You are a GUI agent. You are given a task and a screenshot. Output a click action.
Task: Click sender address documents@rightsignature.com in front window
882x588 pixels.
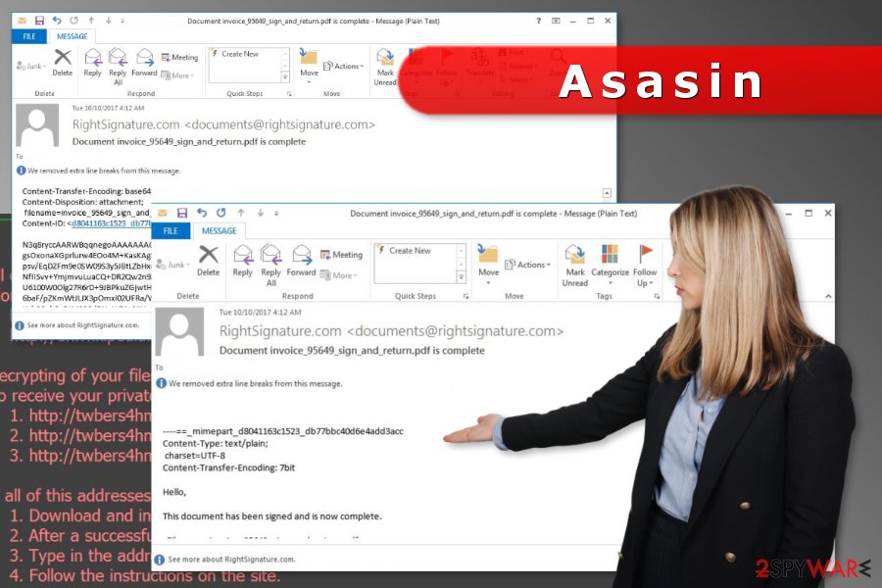455,331
